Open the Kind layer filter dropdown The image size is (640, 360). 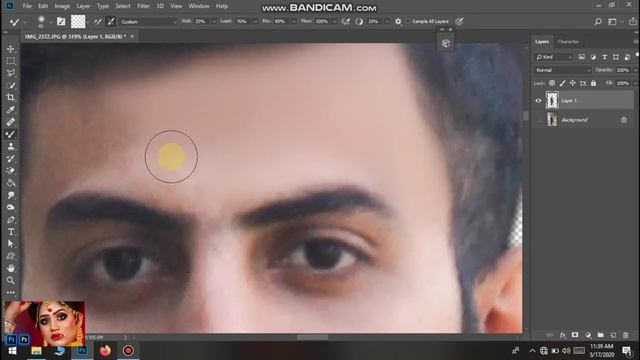[x=554, y=57]
